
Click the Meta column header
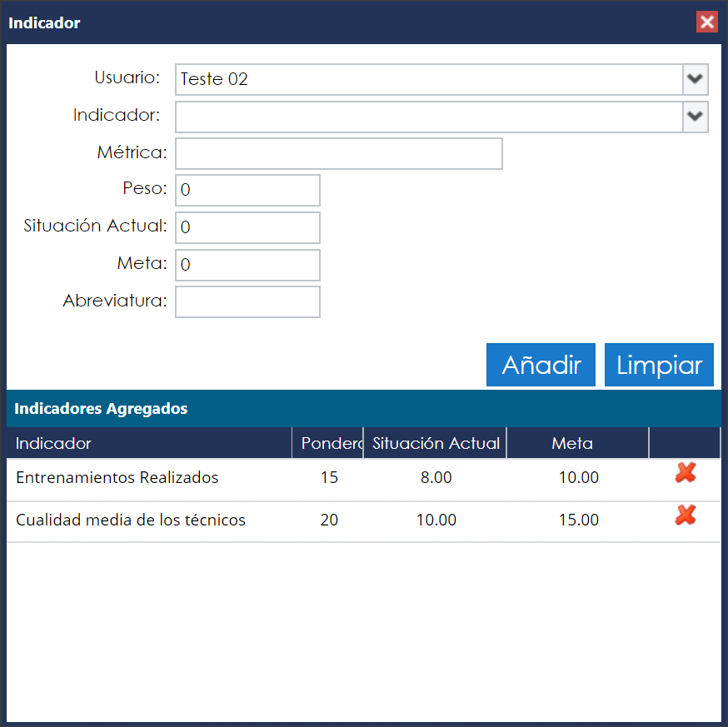click(x=577, y=443)
